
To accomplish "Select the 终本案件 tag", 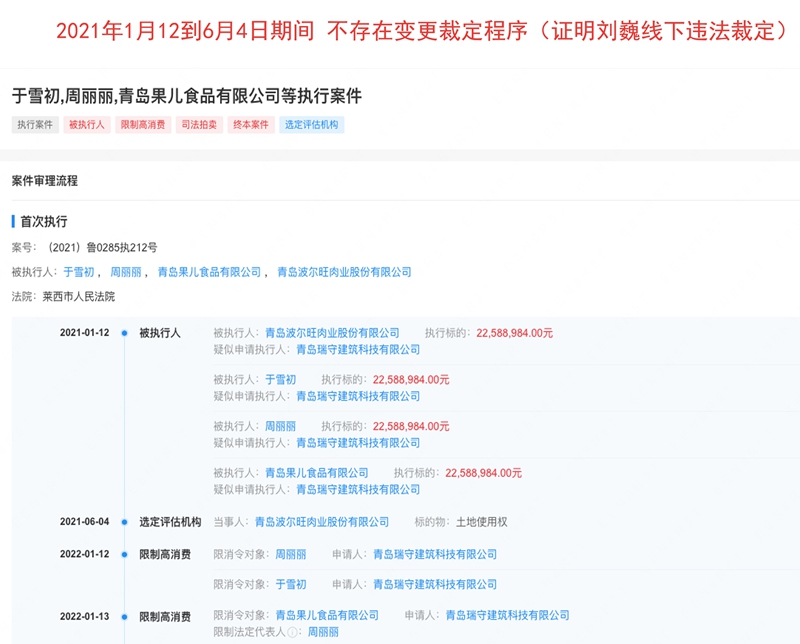I will 251,125.
